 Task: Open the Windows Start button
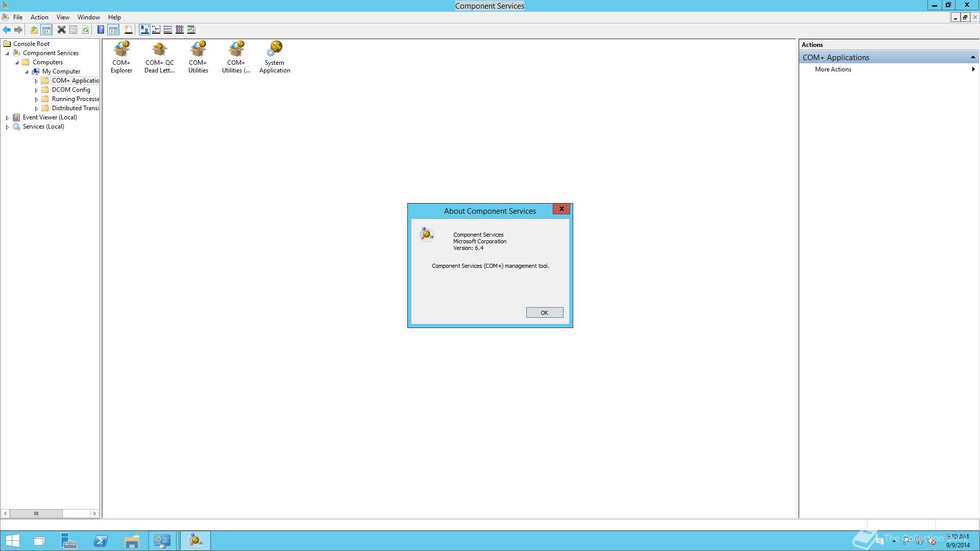point(12,541)
